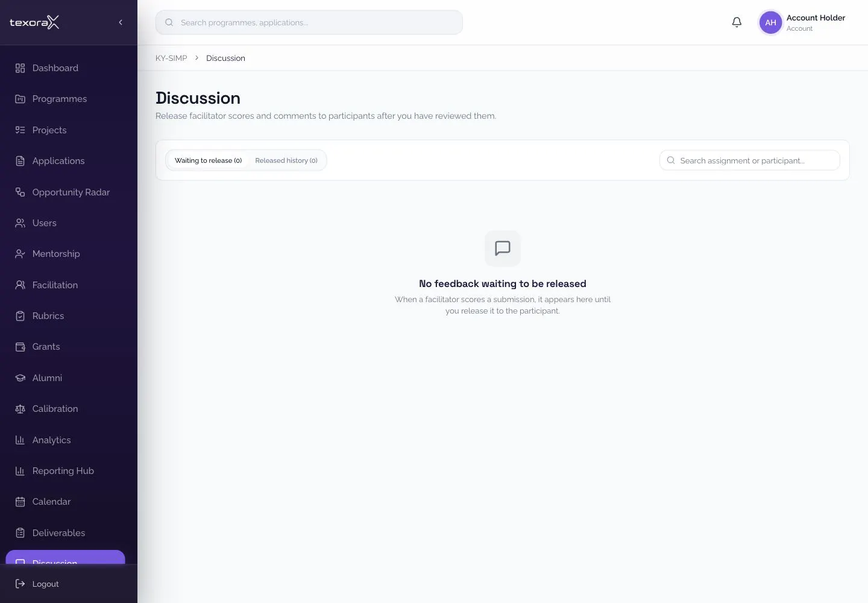Click the Mentorship icon

(x=20, y=254)
